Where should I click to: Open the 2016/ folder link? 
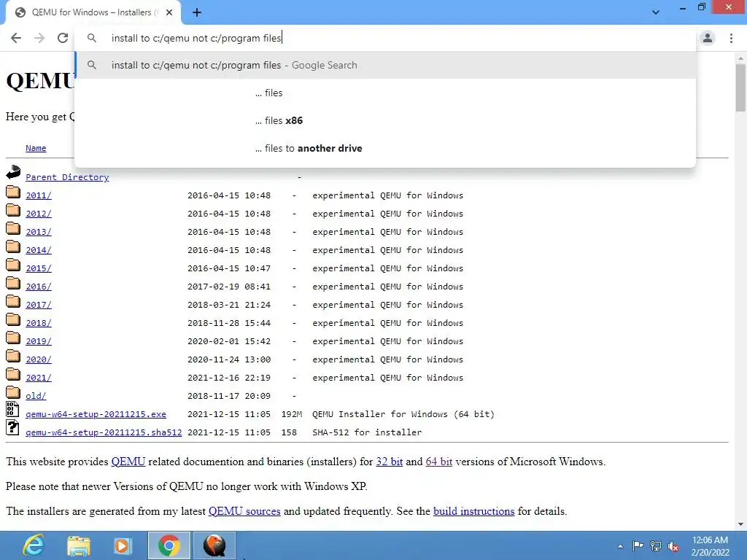39,287
